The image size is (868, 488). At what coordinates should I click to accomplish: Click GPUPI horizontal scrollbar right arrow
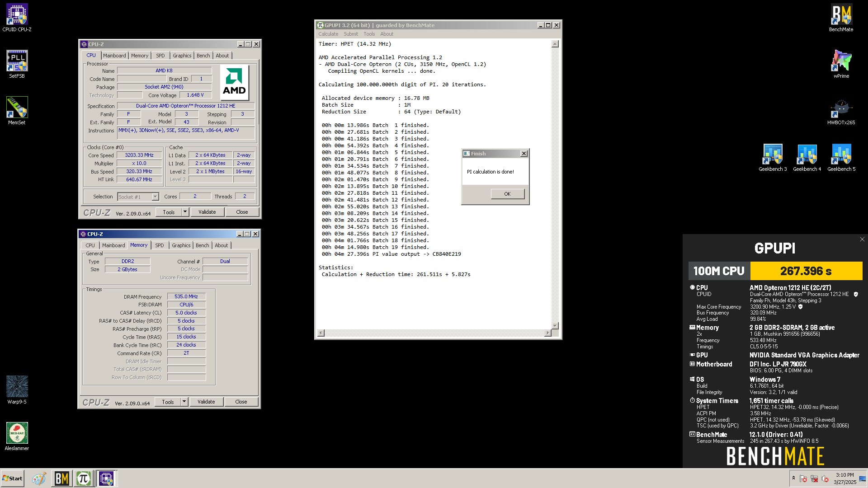(x=547, y=333)
